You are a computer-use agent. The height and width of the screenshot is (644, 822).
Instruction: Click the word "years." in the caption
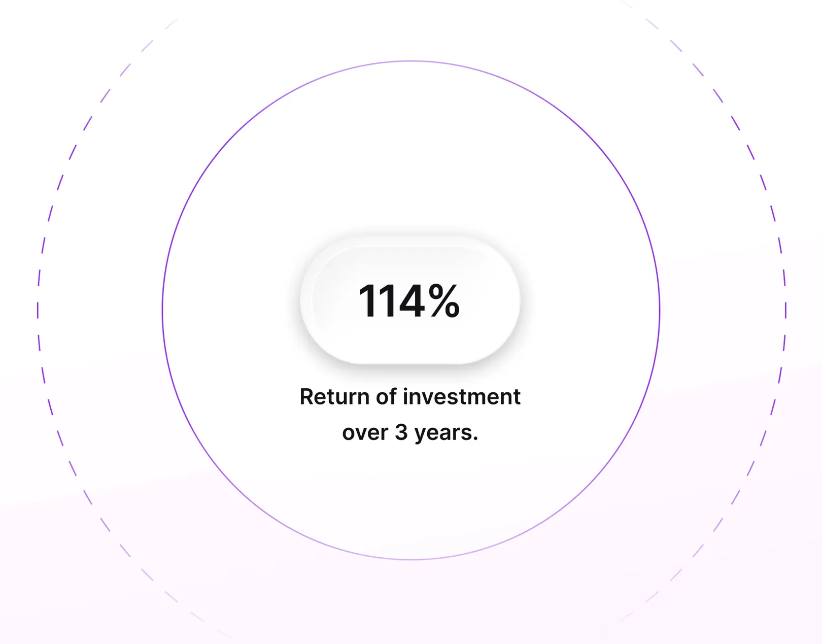(447, 433)
